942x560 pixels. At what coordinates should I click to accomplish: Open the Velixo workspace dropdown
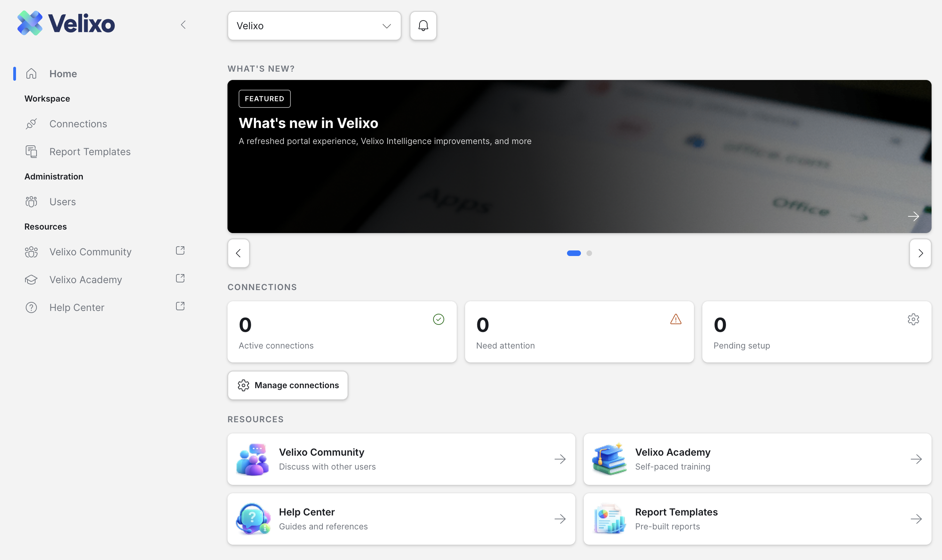pyautogui.click(x=314, y=26)
